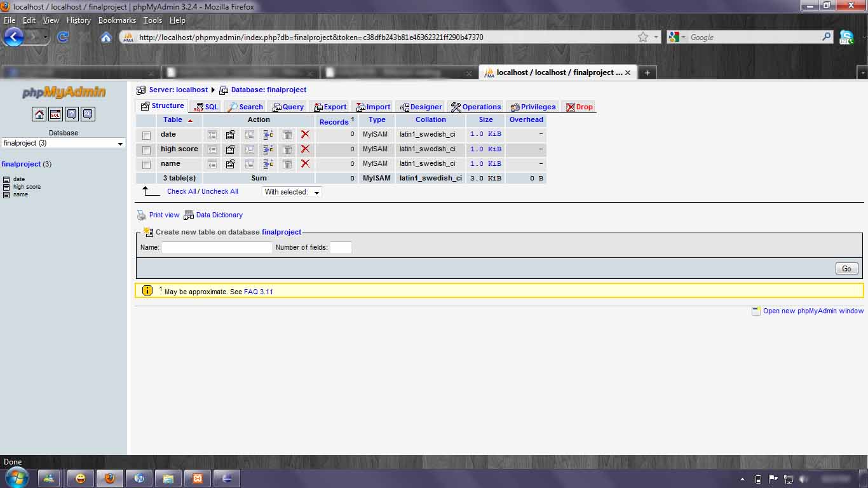Click the Number of fields input
This screenshot has width=868, height=488.
tap(341, 248)
